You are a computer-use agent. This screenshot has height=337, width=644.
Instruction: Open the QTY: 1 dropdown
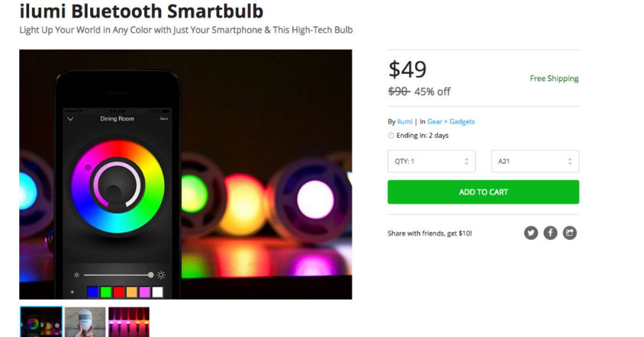[x=431, y=161]
